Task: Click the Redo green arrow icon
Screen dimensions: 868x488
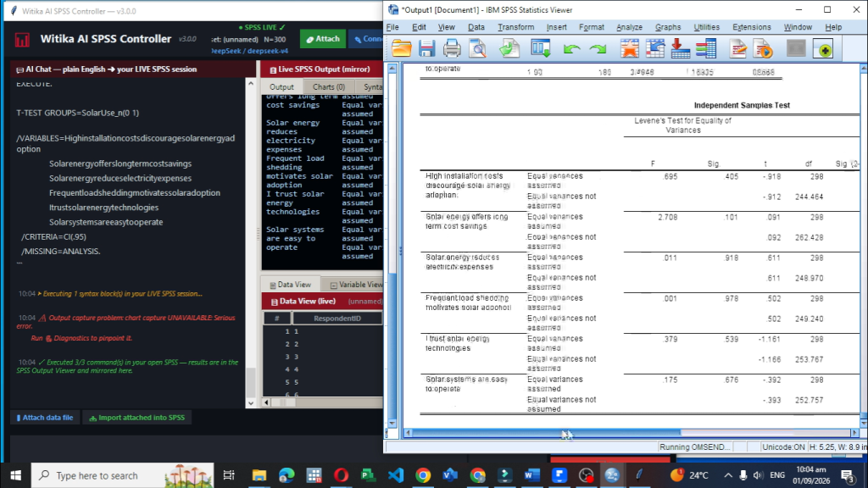Action: click(x=598, y=49)
